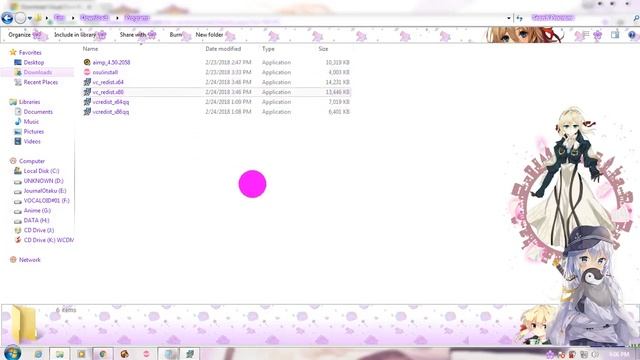
Task: Select the vc_redist.x64 installer icon
Action: pos(87,82)
